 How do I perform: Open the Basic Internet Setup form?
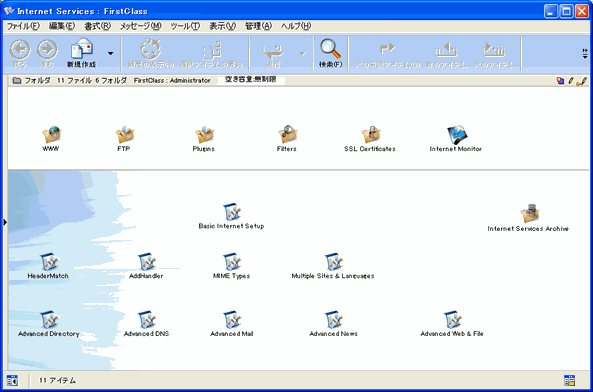point(232,212)
